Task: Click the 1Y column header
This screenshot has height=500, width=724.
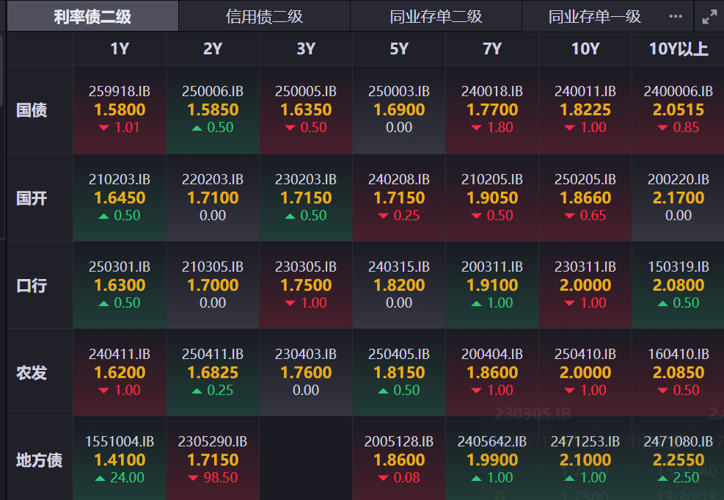Action: [x=120, y=49]
